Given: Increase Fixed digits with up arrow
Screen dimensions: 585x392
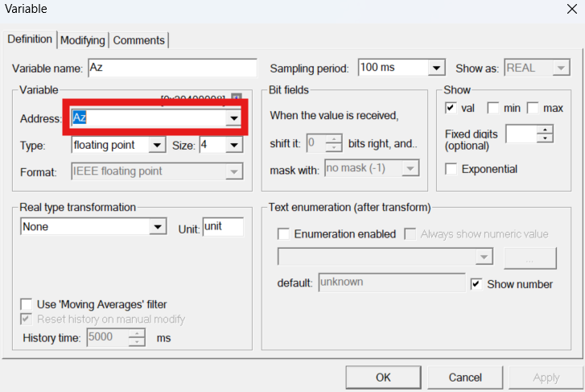Looking at the screenshot, I should pyautogui.click(x=546, y=130).
